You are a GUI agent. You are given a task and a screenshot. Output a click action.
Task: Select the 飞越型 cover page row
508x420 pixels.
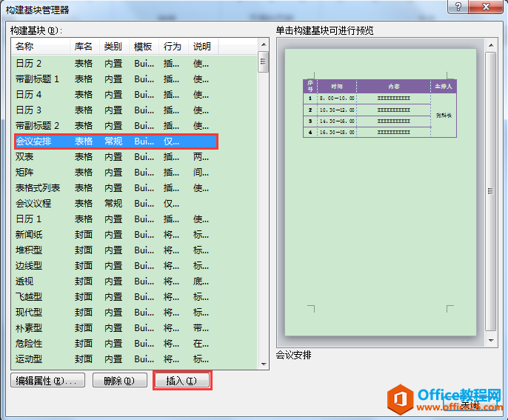click(x=117, y=297)
